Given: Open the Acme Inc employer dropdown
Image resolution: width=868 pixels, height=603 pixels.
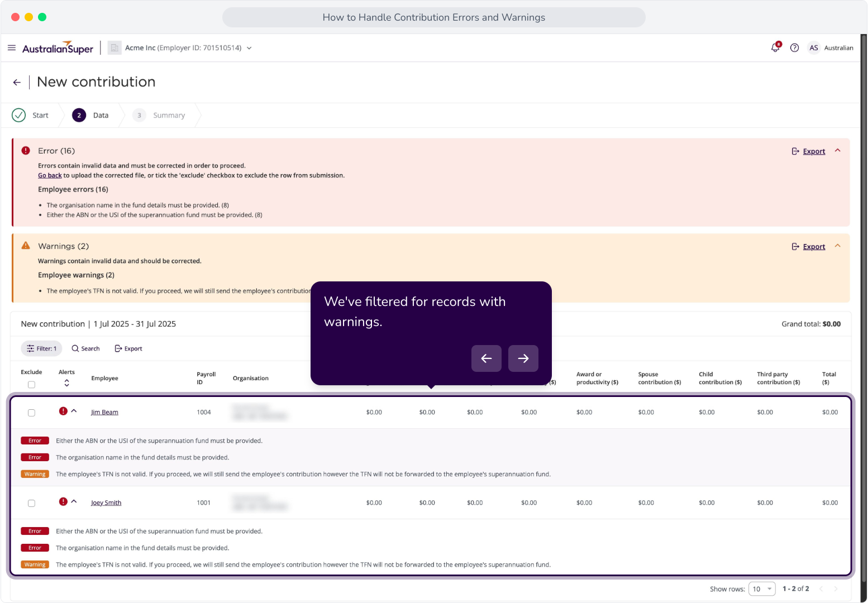Looking at the screenshot, I should (x=249, y=48).
